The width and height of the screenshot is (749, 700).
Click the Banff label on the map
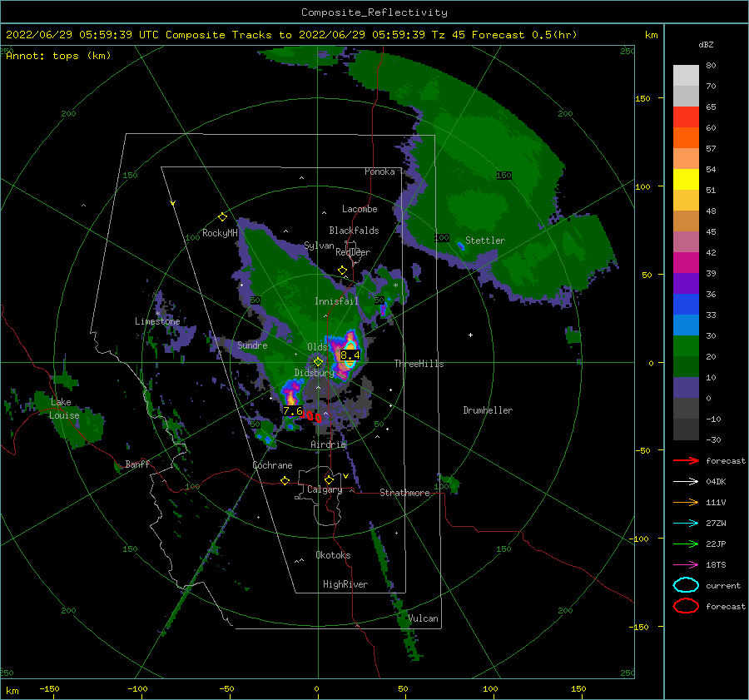click(137, 464)
